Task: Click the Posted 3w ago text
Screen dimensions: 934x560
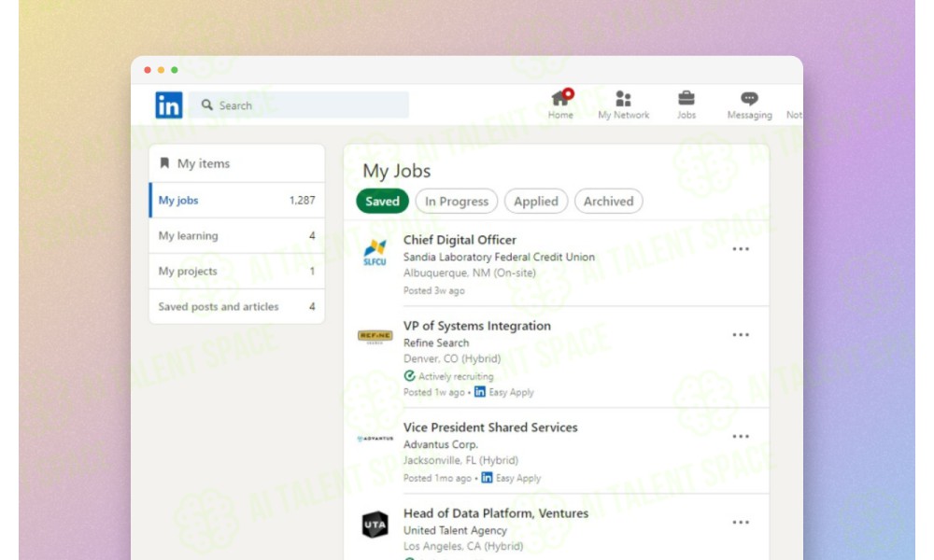Action: [x=433, y=290]
